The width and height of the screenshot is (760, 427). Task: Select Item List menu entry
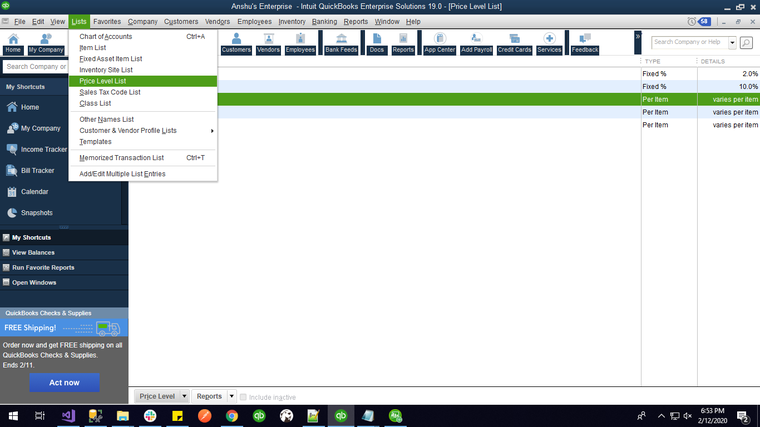(x=142, y=47)
